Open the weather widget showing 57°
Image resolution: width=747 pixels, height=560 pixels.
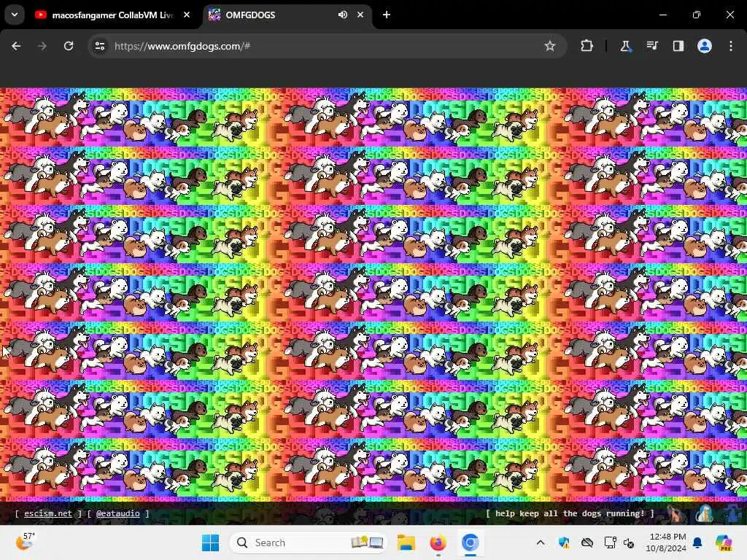[x=26, y=542]
